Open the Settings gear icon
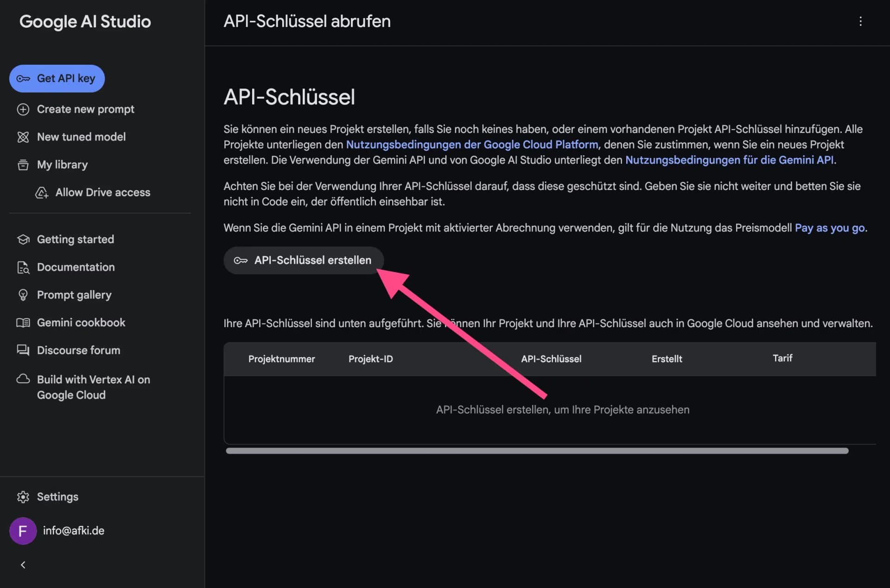The image size is (890, 588). (x=23, y=497)
